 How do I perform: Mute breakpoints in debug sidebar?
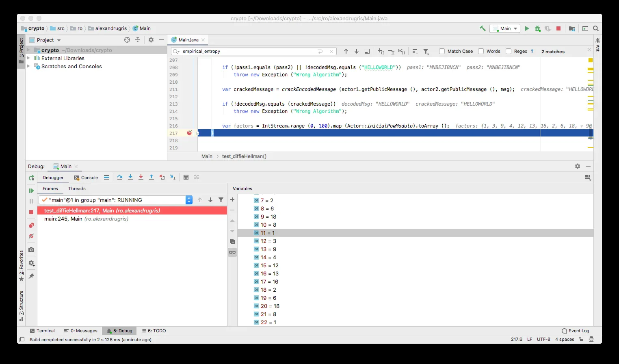point(31,236)
